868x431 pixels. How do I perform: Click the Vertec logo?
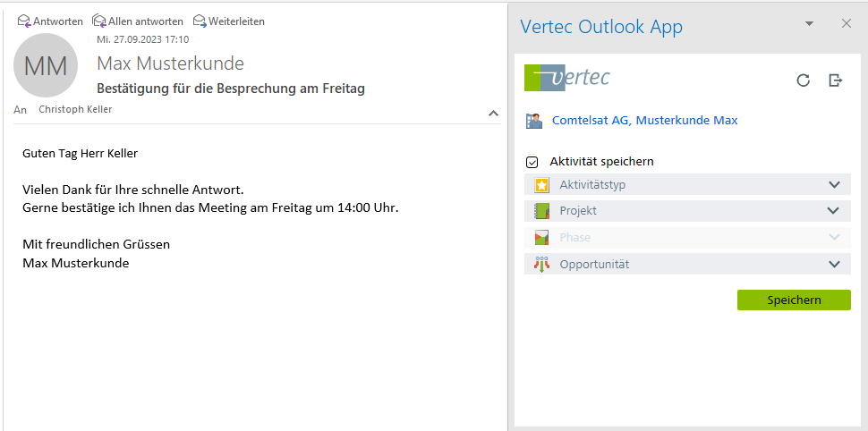pyautogui.click(x=567, y=78)
